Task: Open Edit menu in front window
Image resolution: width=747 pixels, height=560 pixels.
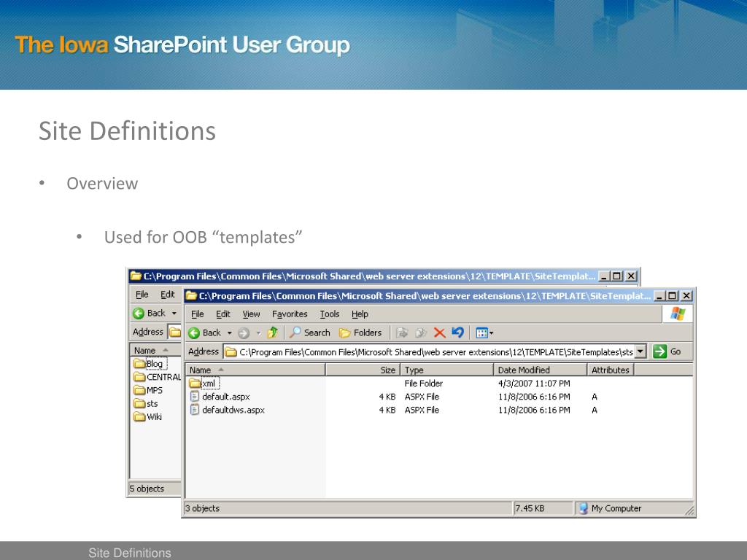Action: pos(223,314)
